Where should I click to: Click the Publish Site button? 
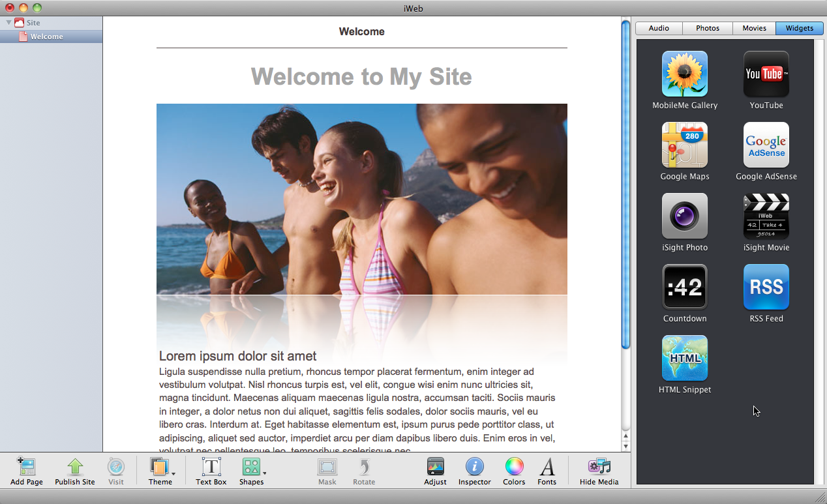[75, 471]
